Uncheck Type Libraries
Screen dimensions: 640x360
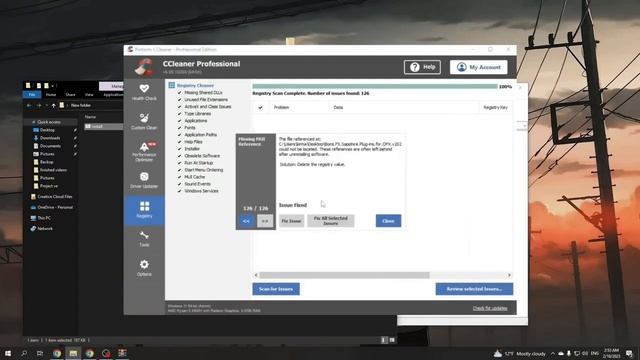point(180,113)
